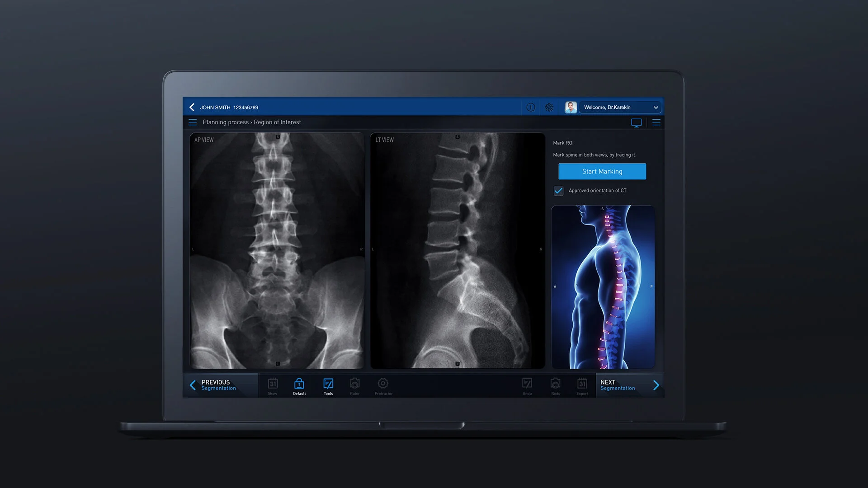Uncheck Approved orientation of CT checkbox
Image resolution: width=868 pixels, height=488 pixels.
pos(559,191)
